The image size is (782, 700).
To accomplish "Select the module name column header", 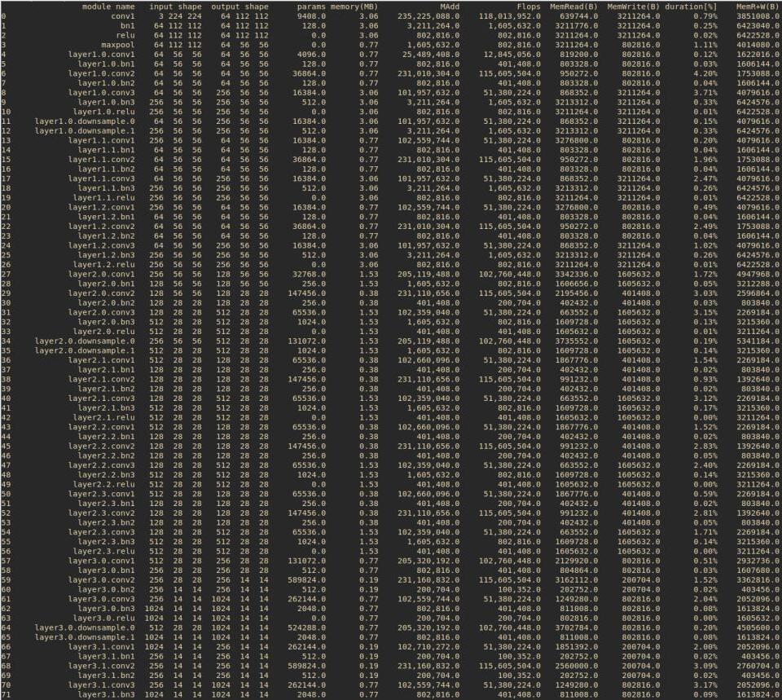I will point(106,7).
